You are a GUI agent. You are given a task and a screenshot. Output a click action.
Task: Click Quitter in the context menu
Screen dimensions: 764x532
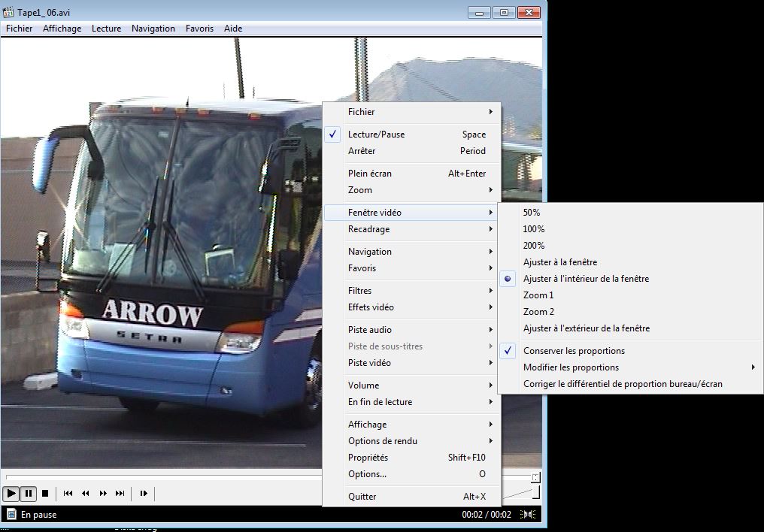coord(362,497)
